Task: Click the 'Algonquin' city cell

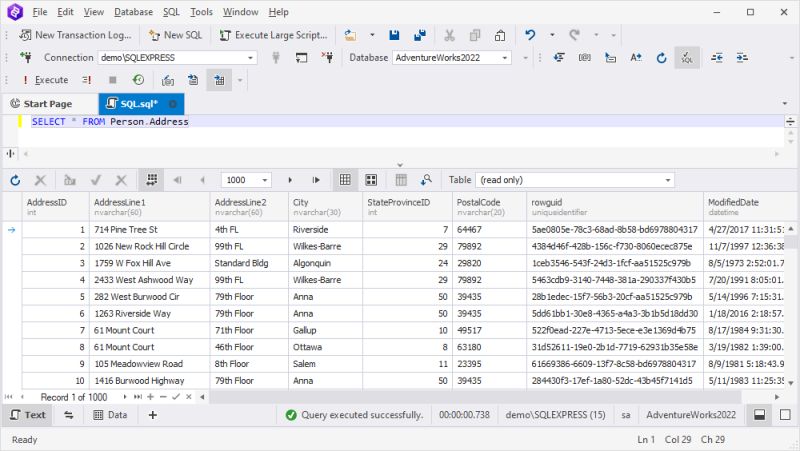Action: [325, 263]
